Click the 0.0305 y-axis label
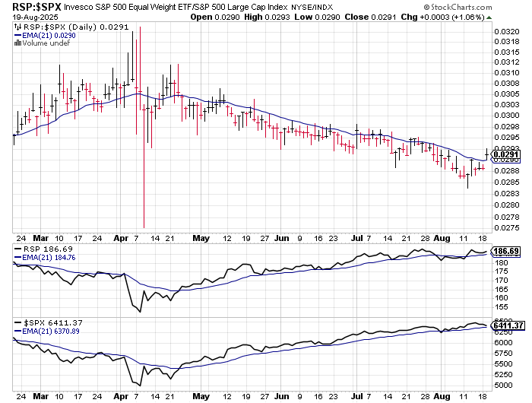 click(x=507, y=94)
